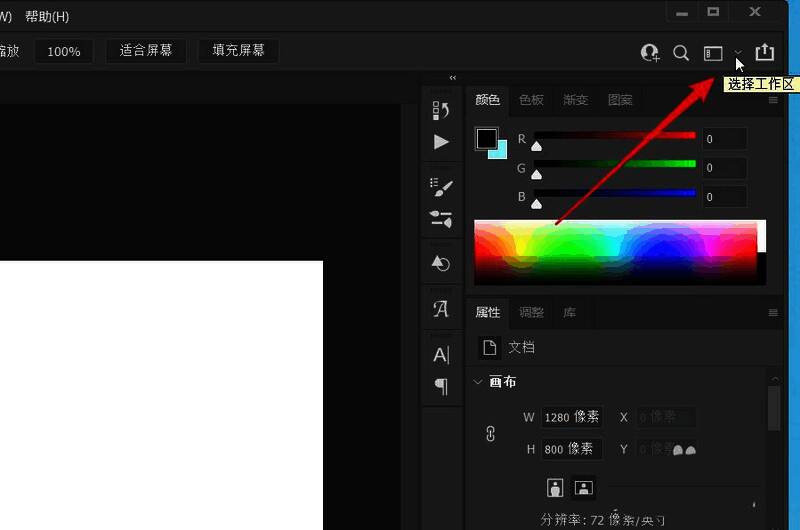This screenshot has height=530, width=800.
Task: Switch to the 色板 swatches tab
Action: 531,100
